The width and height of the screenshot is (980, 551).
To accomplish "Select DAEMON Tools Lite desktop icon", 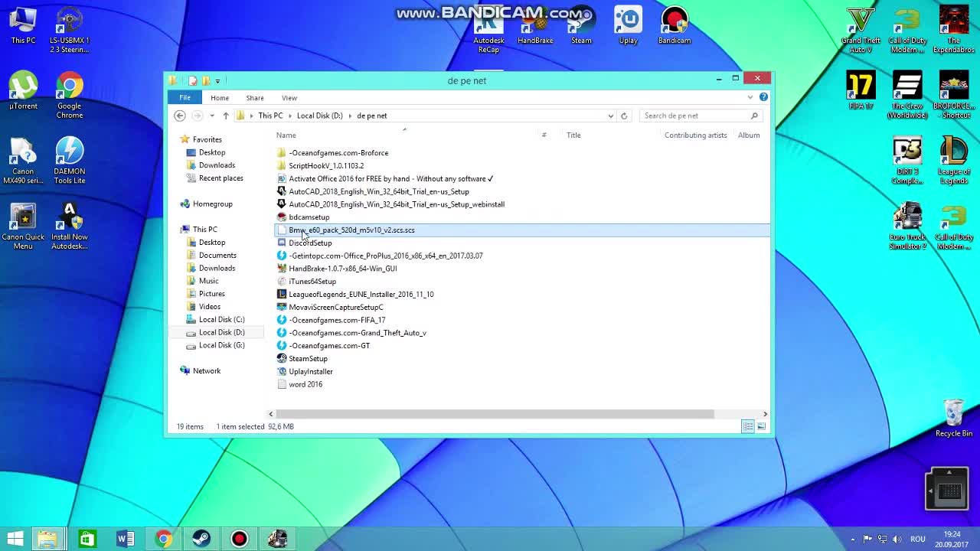I will (x=69, y=161).
